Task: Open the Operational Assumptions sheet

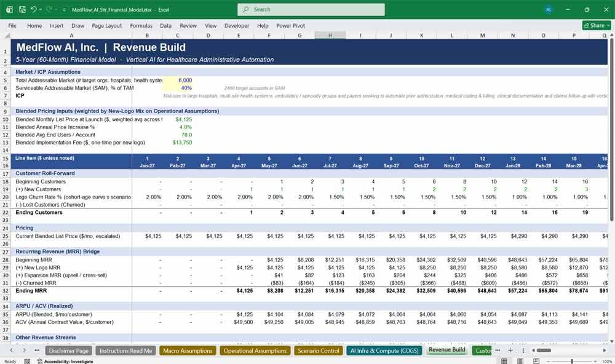Action: [255, 350]
